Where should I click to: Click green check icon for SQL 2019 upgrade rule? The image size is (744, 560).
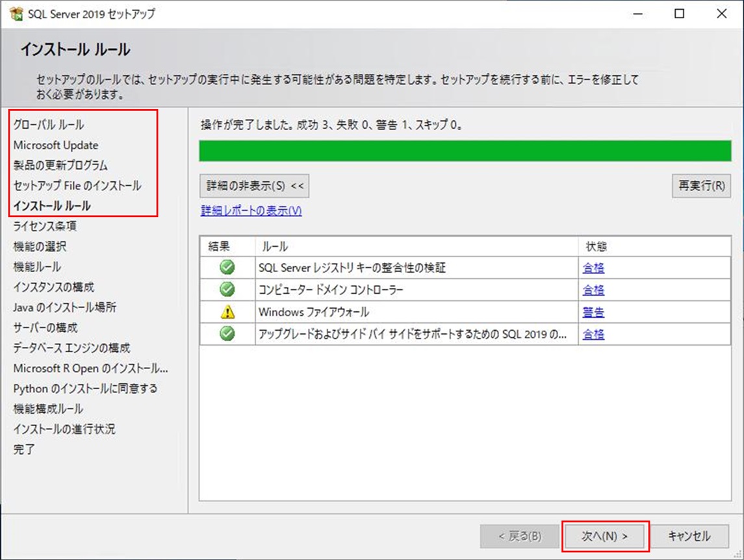point(227,334)
